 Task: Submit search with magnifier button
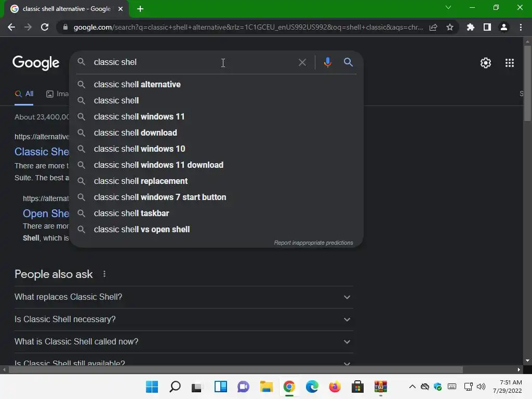click(348, 62)
